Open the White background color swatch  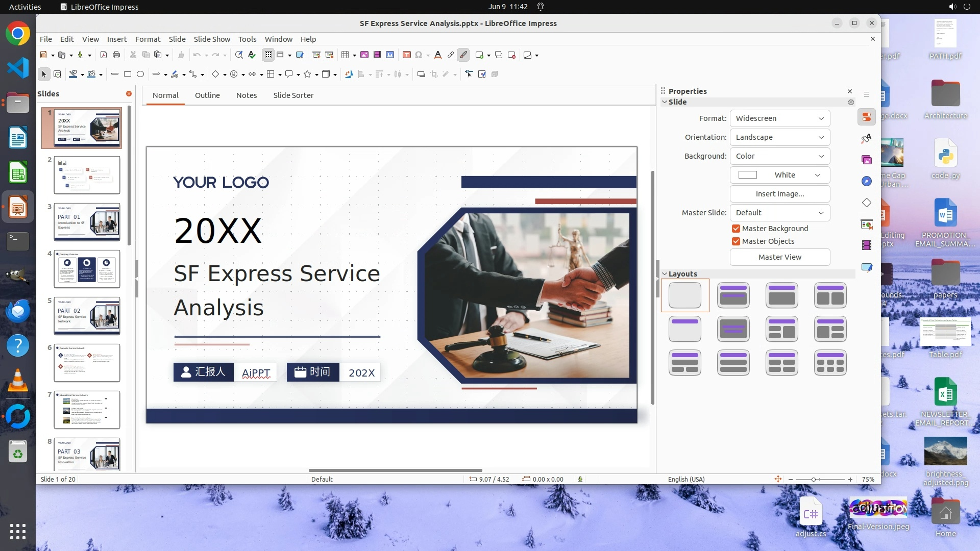[779, 175]
